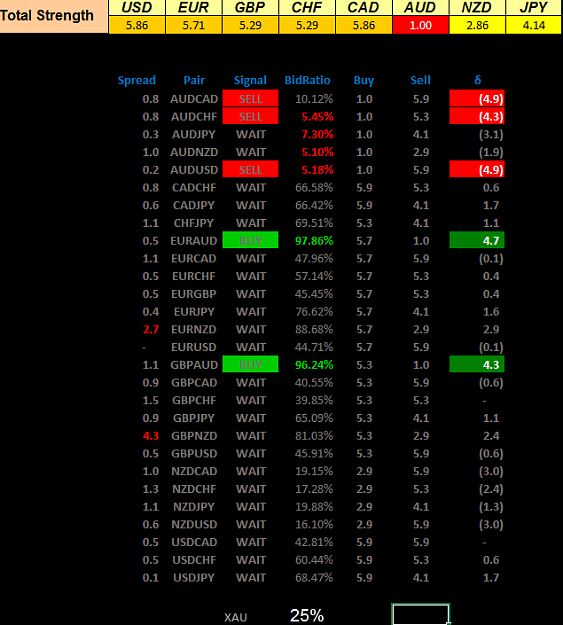Select the XAU label cell

[x=236, y=618]
